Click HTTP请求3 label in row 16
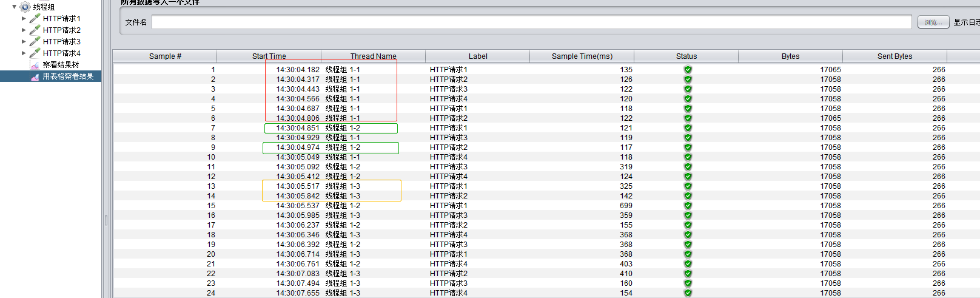This screenshot has width=980, height=298. click(449, 215)
